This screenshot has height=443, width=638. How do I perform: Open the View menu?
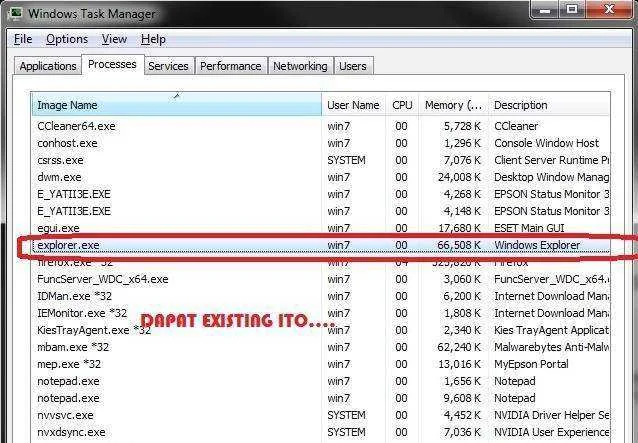pyautogui.click(x=114, y=39)
